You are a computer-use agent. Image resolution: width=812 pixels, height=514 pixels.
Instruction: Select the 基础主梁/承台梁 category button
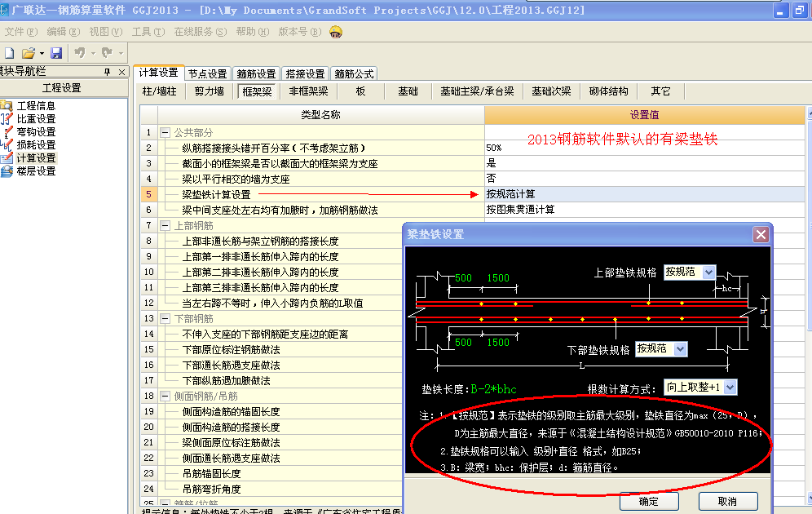point(477,91)
